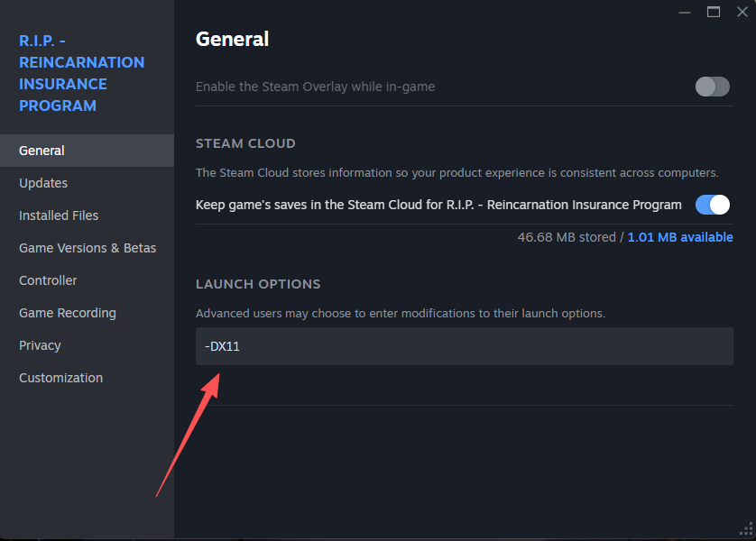Go to Controller settings
The width and height of the screenshot is (756, 541).
coord(48,280)
